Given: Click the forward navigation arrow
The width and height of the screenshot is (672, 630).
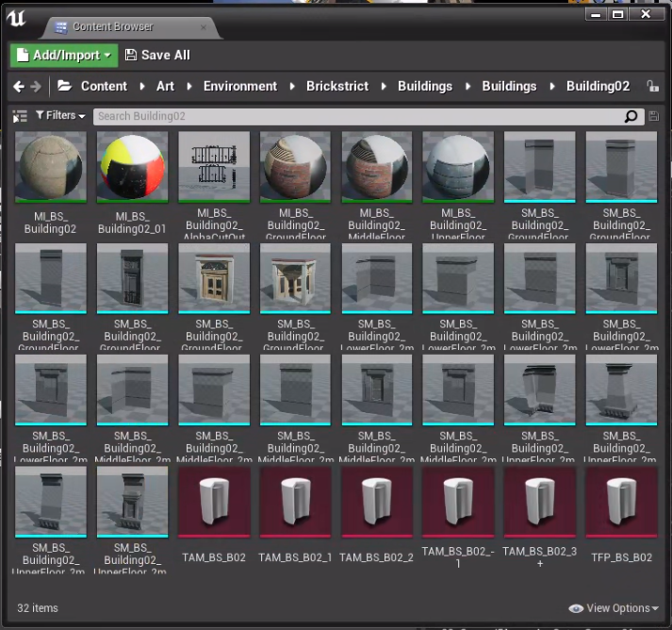Looking at the screenshot, I should (x=36, y=86).
